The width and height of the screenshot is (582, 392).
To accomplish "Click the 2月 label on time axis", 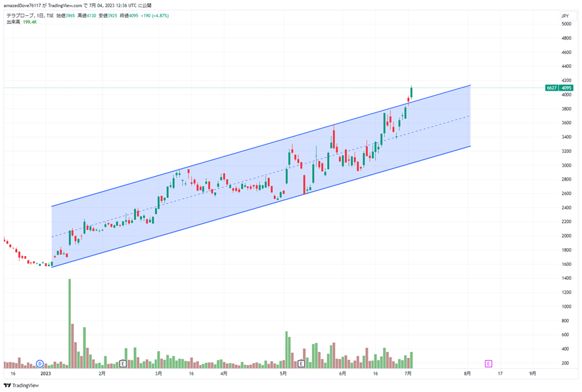I will [x=102, y=374].
